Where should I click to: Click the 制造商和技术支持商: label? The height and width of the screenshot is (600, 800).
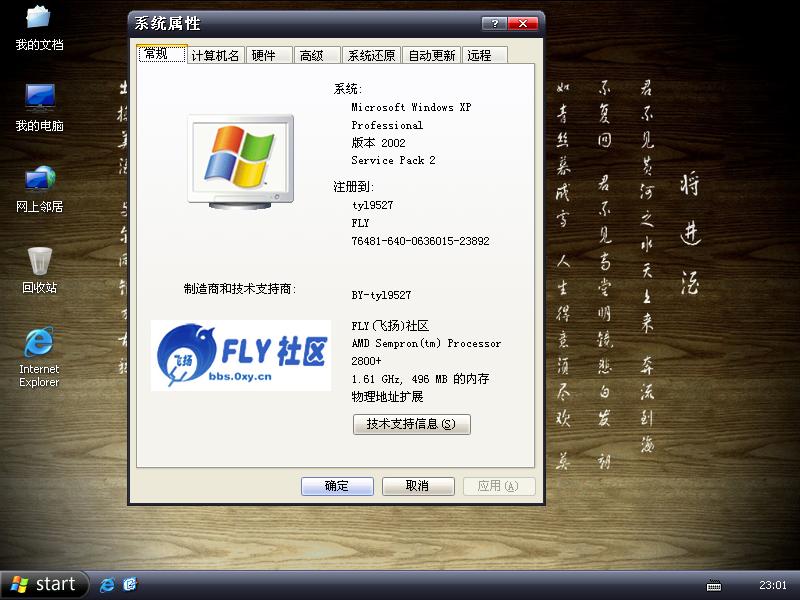pos(240,289)
